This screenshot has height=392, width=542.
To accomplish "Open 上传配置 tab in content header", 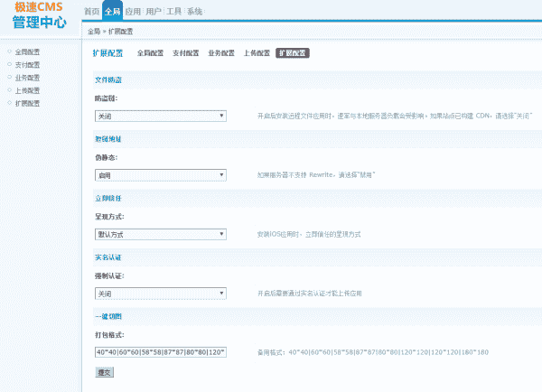I will 257,53.
